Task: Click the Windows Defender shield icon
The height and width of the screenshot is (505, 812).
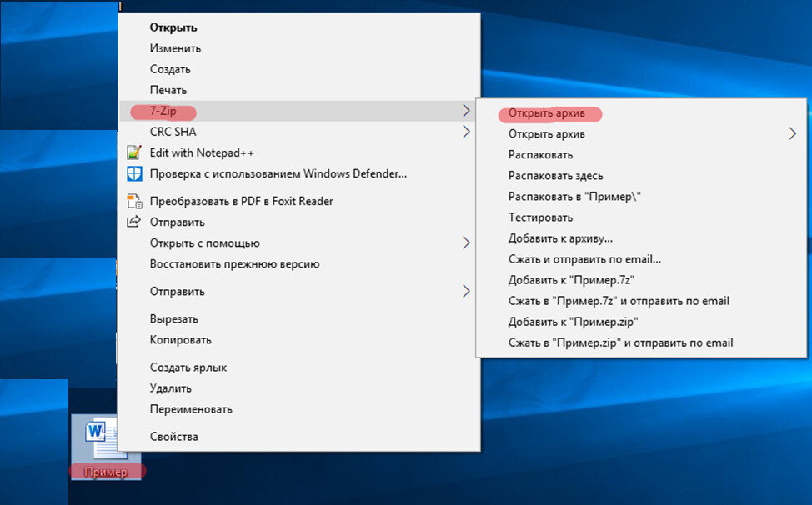Action: (x=134, y=173)
